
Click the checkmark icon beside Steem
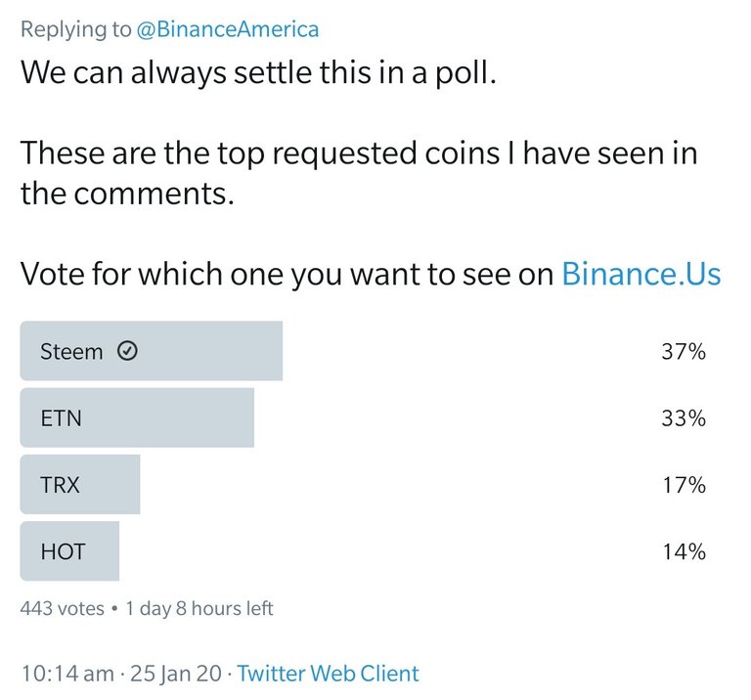pyautogui.click(x=127, y=351)
